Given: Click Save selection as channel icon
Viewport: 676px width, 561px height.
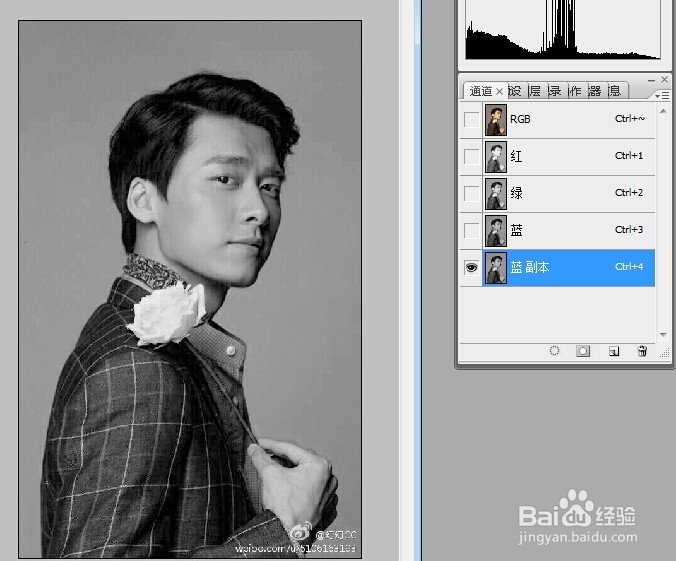Looking at the screenshot, I should tap(583, 351).
